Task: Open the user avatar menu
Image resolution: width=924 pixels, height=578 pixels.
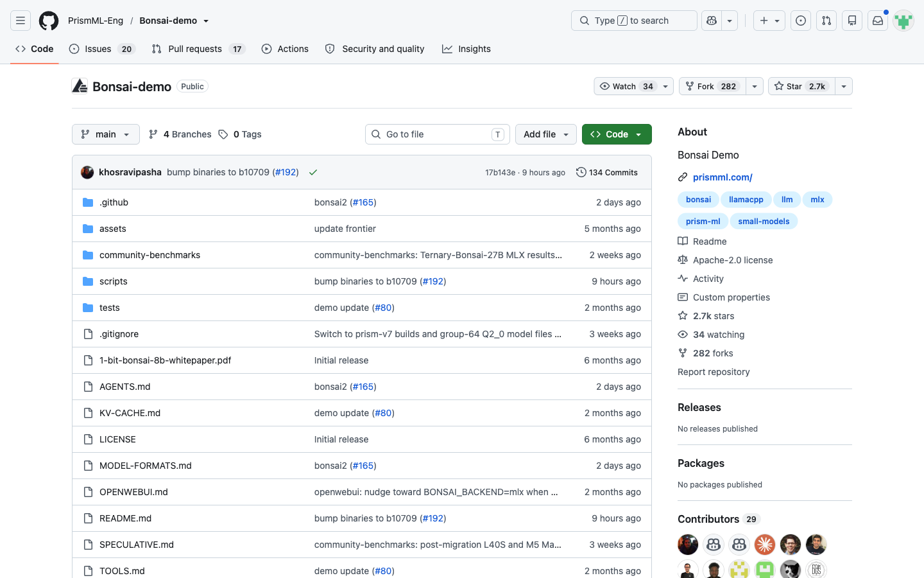Action: pos(903,21)
